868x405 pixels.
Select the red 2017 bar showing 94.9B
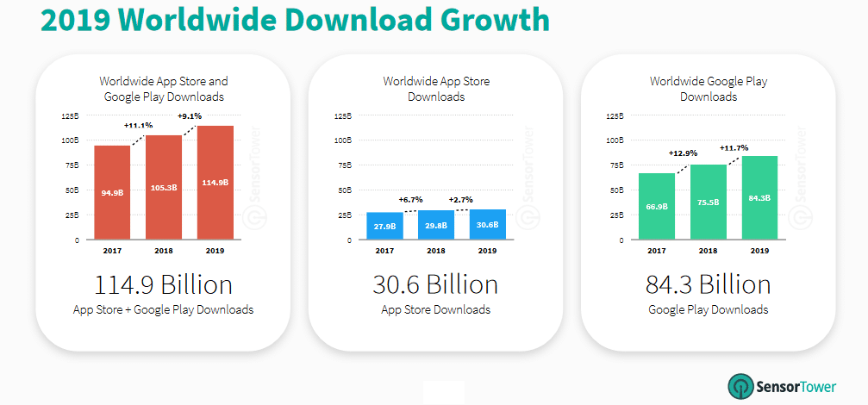(112, 192)
